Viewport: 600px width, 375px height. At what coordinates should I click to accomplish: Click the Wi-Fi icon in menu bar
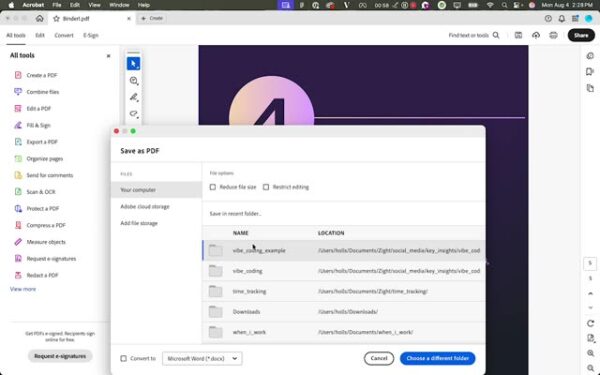pyautogui.click(x=490, y=5)
